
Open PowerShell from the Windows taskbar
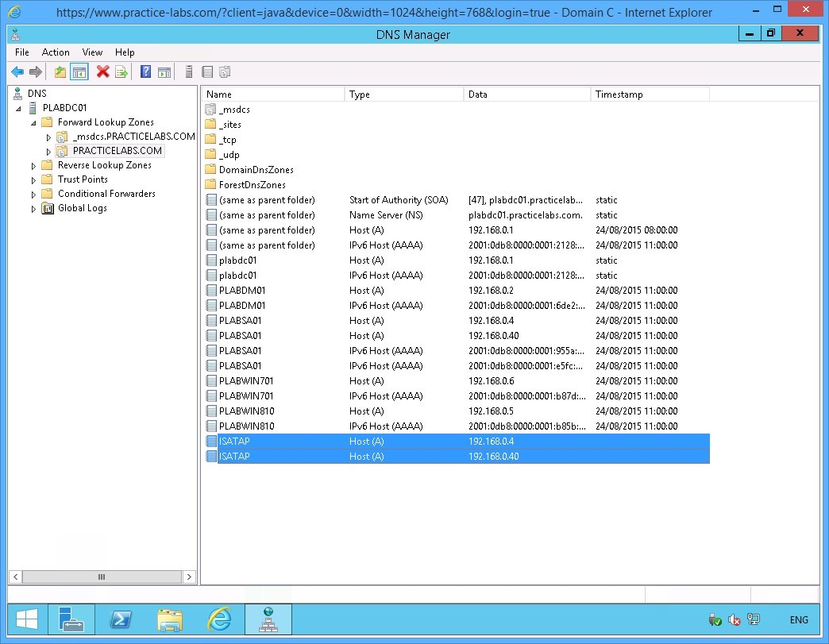coord(120,619)
